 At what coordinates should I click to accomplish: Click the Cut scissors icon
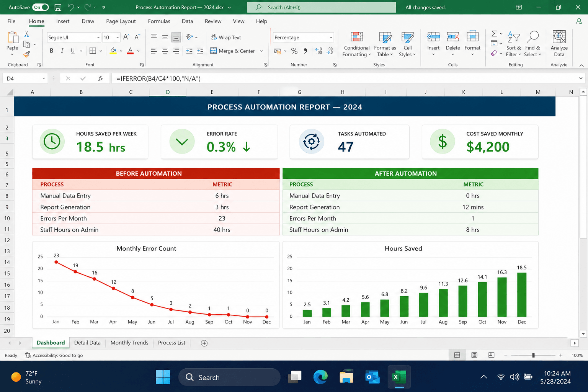[x=26, y=34]
